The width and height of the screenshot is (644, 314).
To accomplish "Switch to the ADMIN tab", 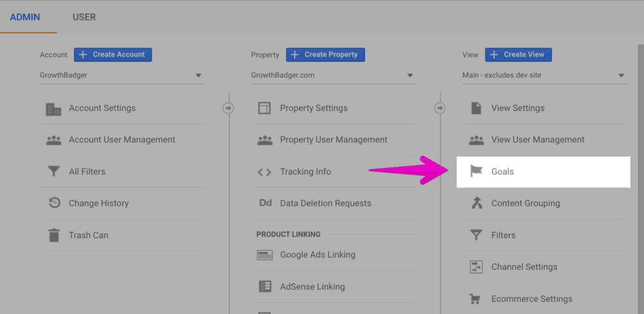I will tap(25, 17).
